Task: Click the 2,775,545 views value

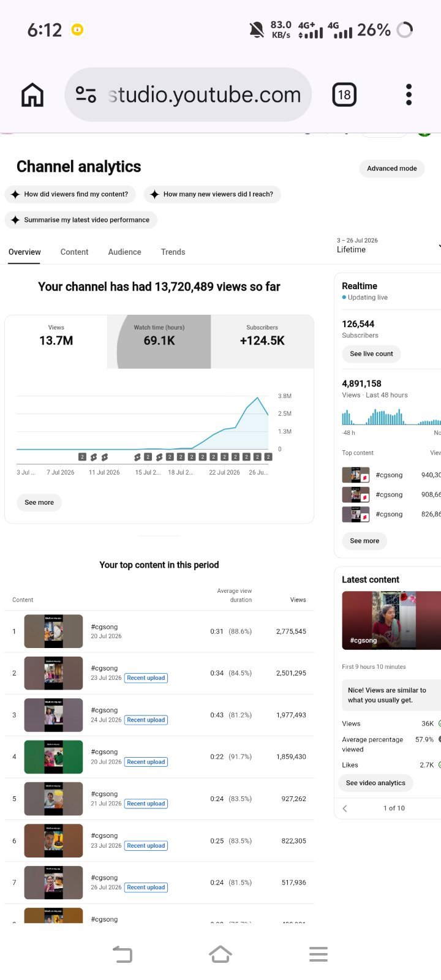Action: [x=291, y=631]
